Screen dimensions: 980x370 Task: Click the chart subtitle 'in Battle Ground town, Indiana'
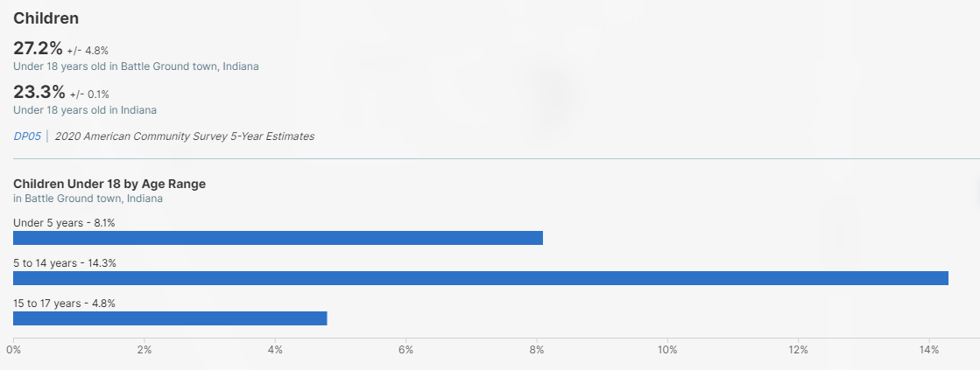click(x=88, y=199)
